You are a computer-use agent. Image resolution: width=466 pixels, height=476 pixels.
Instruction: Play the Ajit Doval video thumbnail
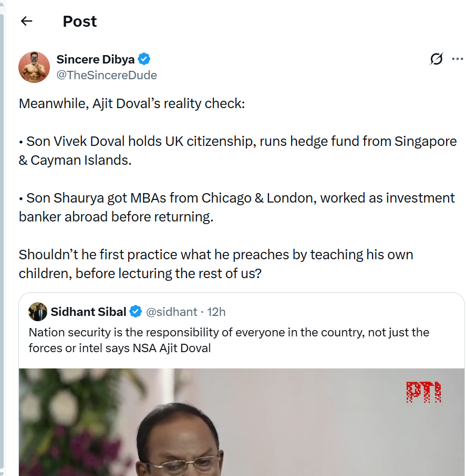click(x=241, y=422)
